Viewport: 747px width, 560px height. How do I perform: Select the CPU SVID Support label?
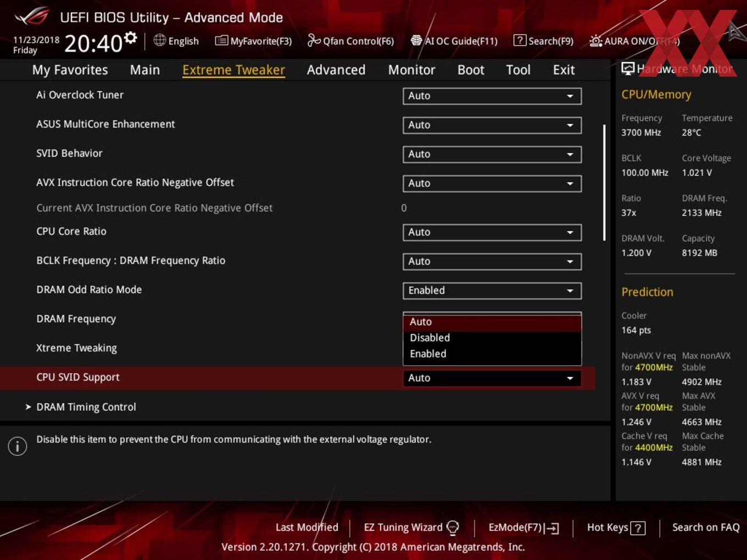click(x=77, y=377)
